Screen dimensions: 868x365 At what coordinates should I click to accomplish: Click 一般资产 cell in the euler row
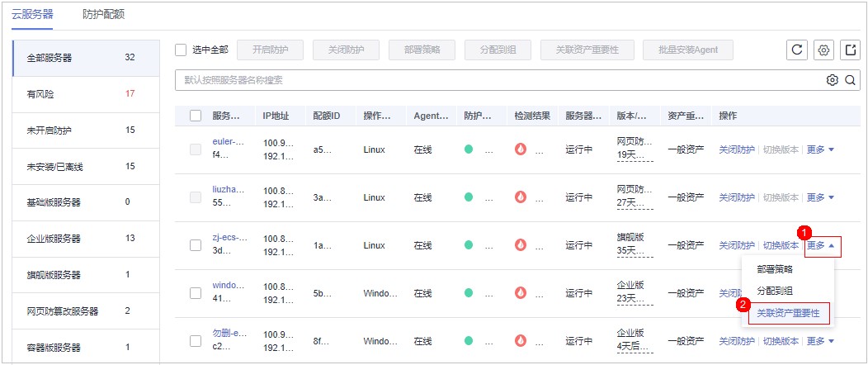pyautogui.click(x=686, y=149)
